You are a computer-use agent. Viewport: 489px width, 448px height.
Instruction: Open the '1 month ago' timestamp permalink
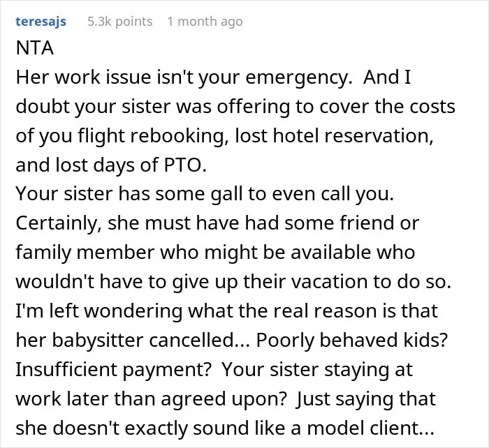tap(205, 22)
